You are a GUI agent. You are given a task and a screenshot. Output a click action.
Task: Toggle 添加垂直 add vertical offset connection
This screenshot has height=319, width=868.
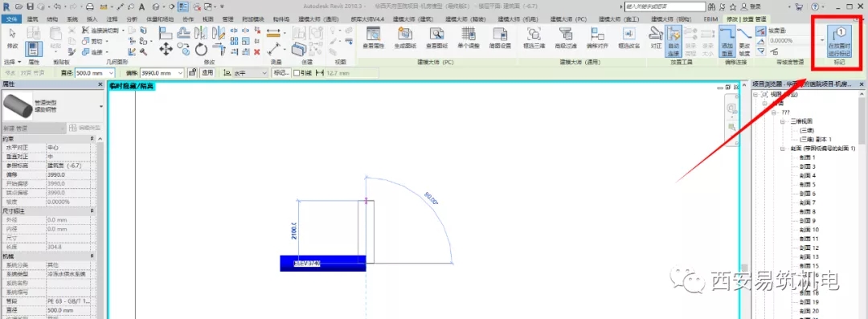727,42
